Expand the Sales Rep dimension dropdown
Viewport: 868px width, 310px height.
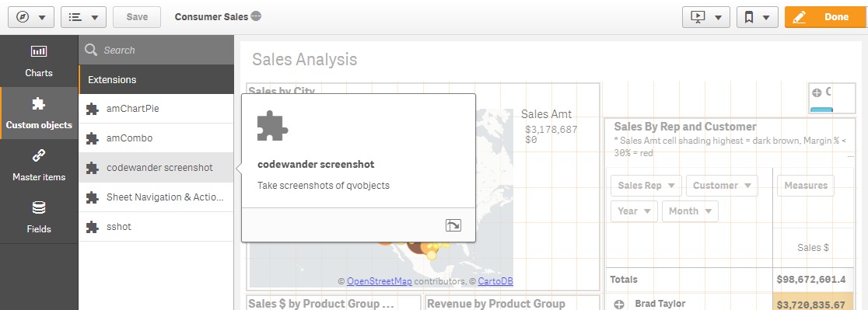pyautogui.click(x=646, y=185)
